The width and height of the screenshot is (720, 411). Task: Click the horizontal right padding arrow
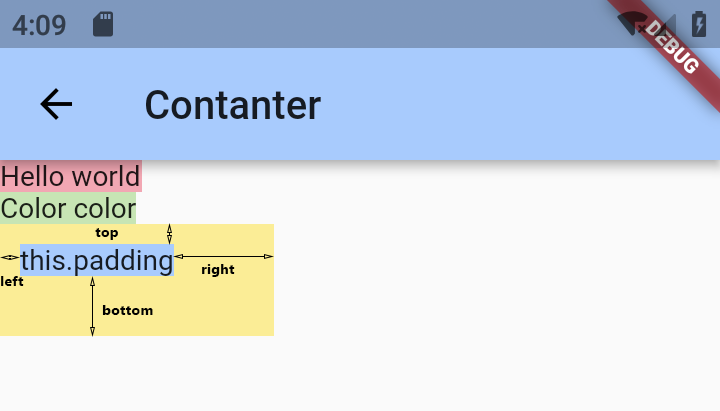coord(224,256)
